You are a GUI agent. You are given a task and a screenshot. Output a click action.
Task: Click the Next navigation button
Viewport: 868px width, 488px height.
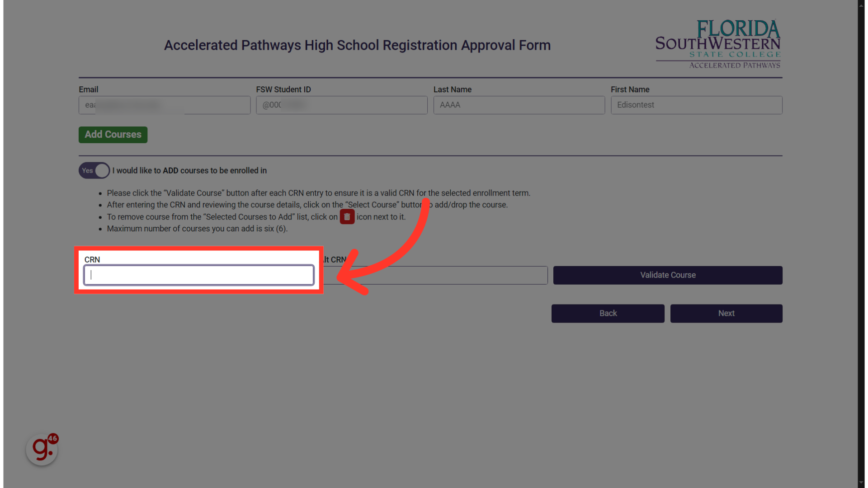[x=726, y=313]
